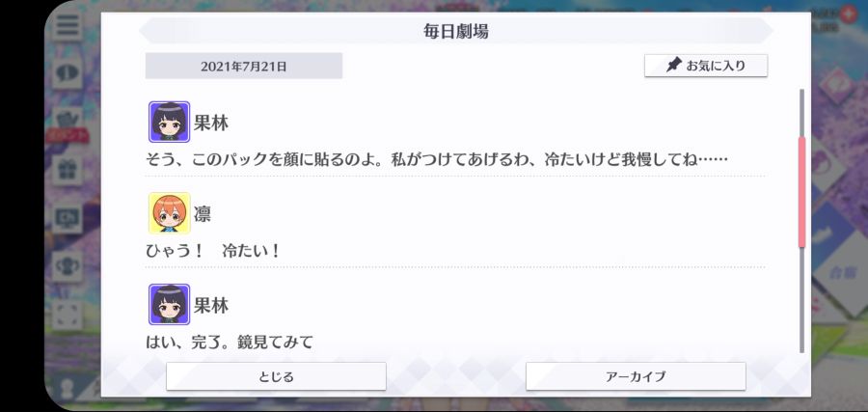Image resolution: width=868 pixels, height=412 pixels.
Task: Open the monitor screen sidebar icon
Action: point(67,218)
